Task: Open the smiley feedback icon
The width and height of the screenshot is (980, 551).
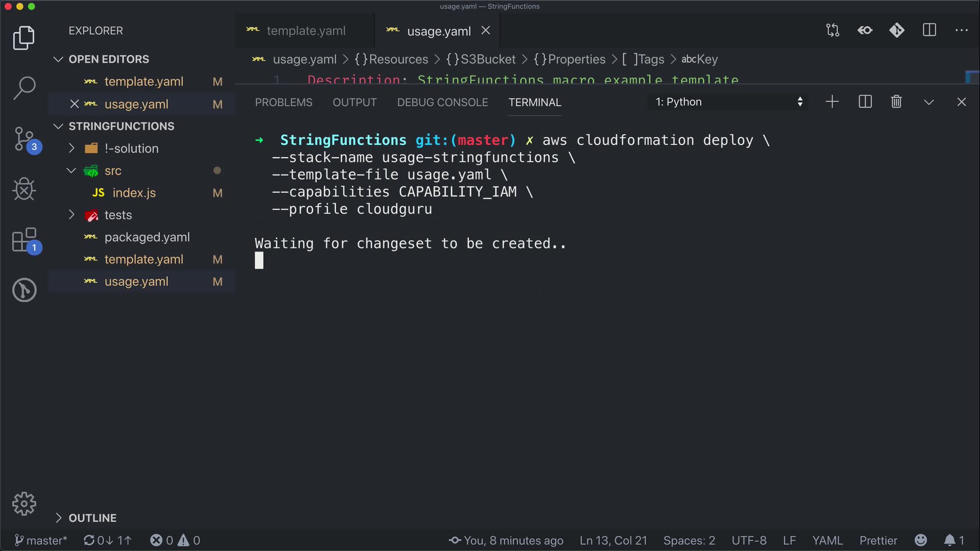Action: [921, 540]
